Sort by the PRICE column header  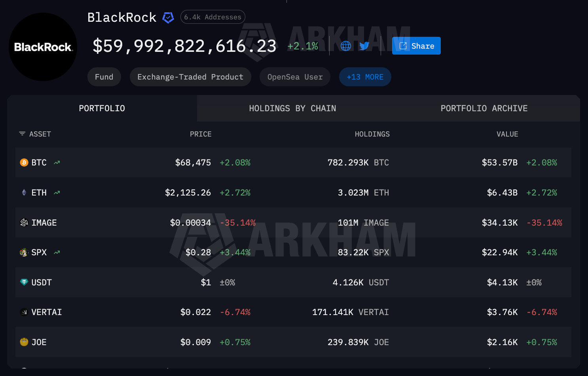(x=201, y=134)
